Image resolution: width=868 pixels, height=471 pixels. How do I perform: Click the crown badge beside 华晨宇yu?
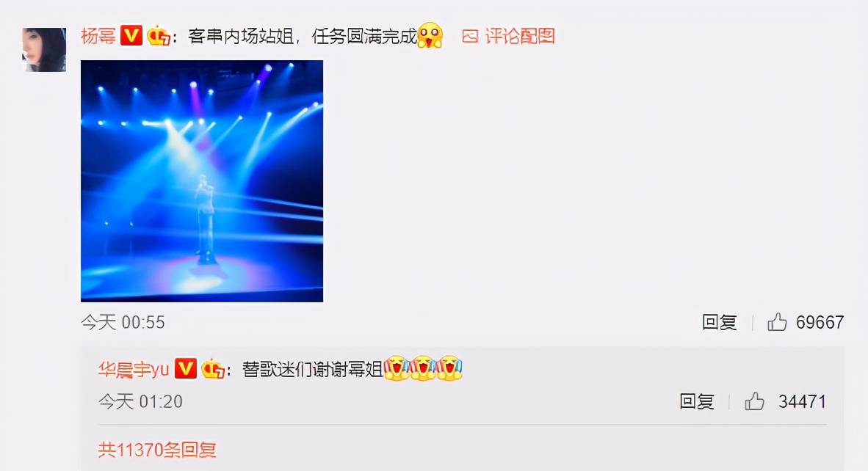tap(212, 369)
